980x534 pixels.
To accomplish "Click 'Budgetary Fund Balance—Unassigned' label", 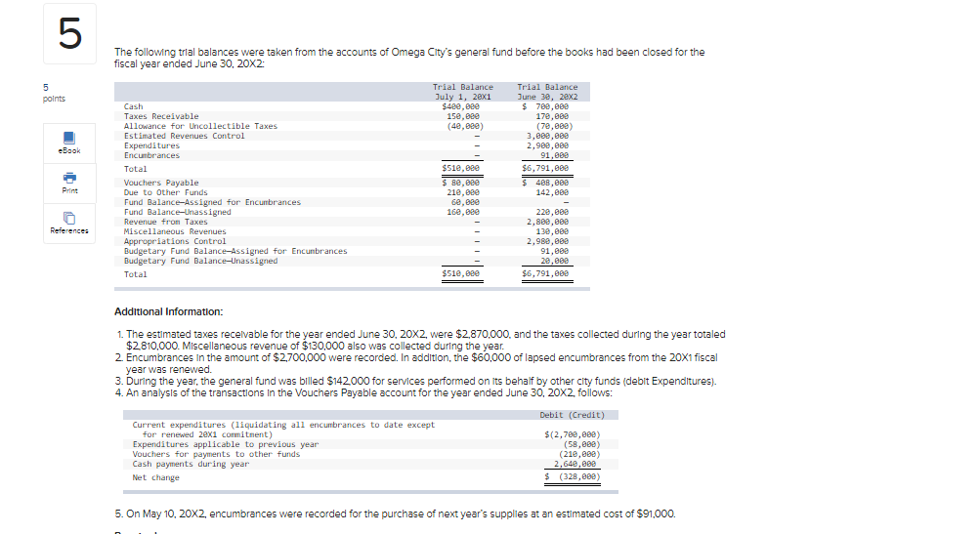I will (200, 261).
